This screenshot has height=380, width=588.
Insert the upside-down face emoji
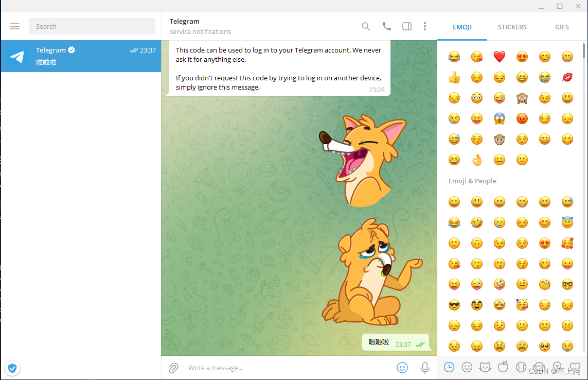(477, 244)
